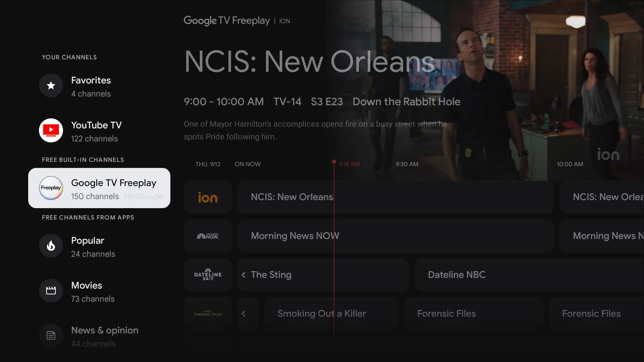Viewport: 644px width, 362px height.
Task: Select the Movies channels icon
Action: 51,290
